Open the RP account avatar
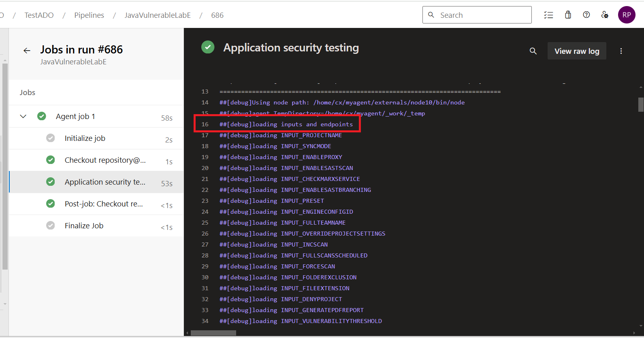644x338 pixels. click(x=627, y=15)
